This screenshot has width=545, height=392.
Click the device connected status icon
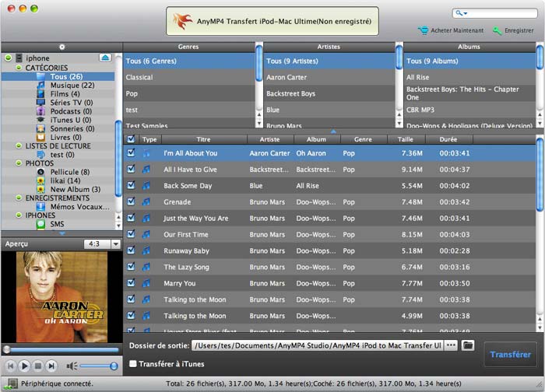tap(10, 383)
